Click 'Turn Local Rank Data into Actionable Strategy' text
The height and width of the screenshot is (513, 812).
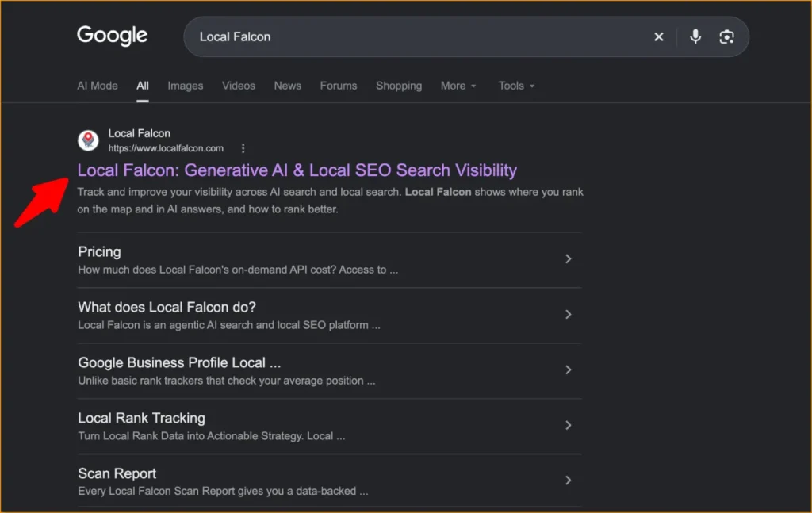tap(190, 436)
